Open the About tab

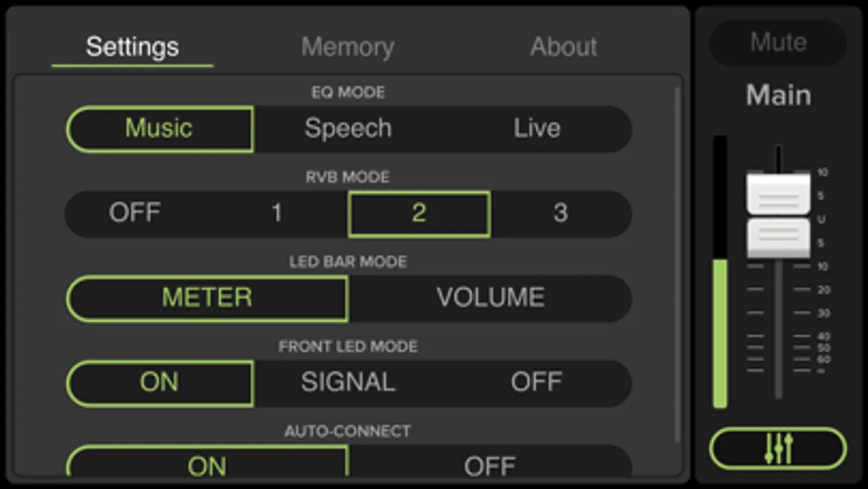pos(563,47)
